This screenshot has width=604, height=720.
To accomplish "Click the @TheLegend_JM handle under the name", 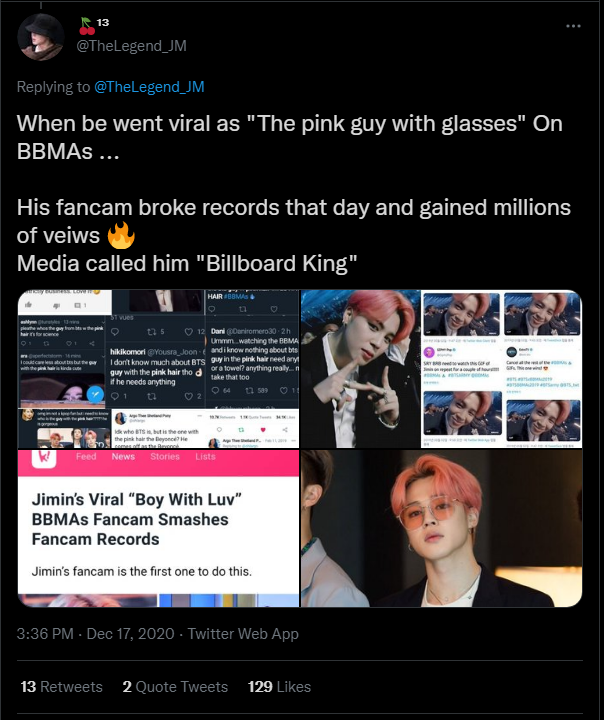I will [x=131, y=46].
